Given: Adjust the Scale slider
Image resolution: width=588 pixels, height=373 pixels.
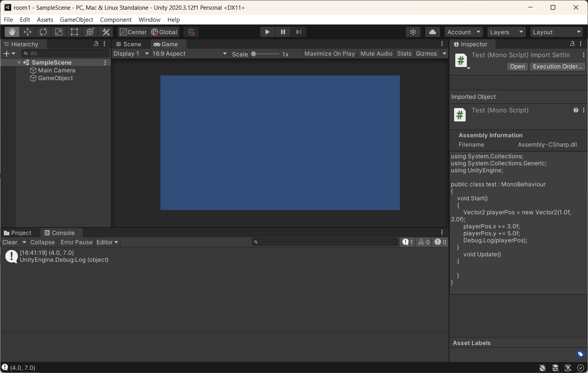Looking at the screenshot, I should tap(266, 54).
